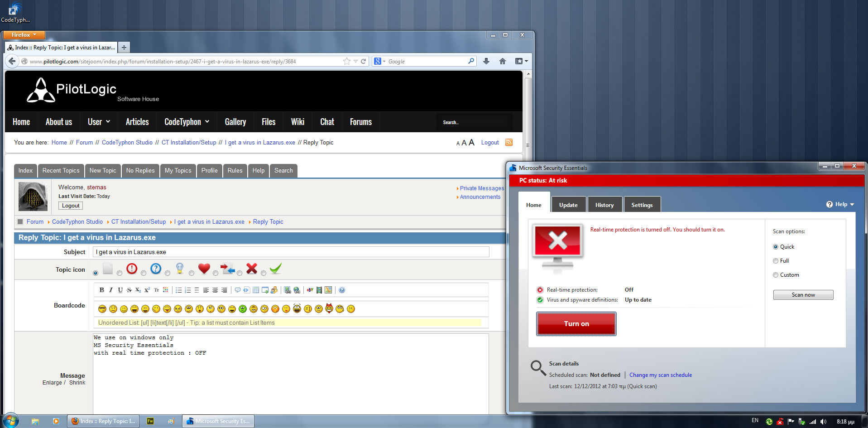Start the scan with Scan now
This screenshot has width=868, height=428.
click(x=803, y=295)
